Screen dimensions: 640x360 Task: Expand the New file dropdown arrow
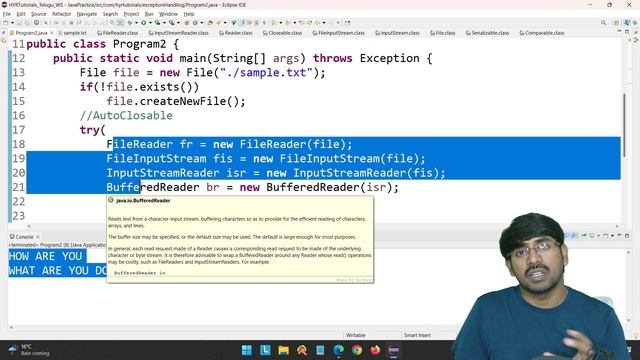click(12, 22)
